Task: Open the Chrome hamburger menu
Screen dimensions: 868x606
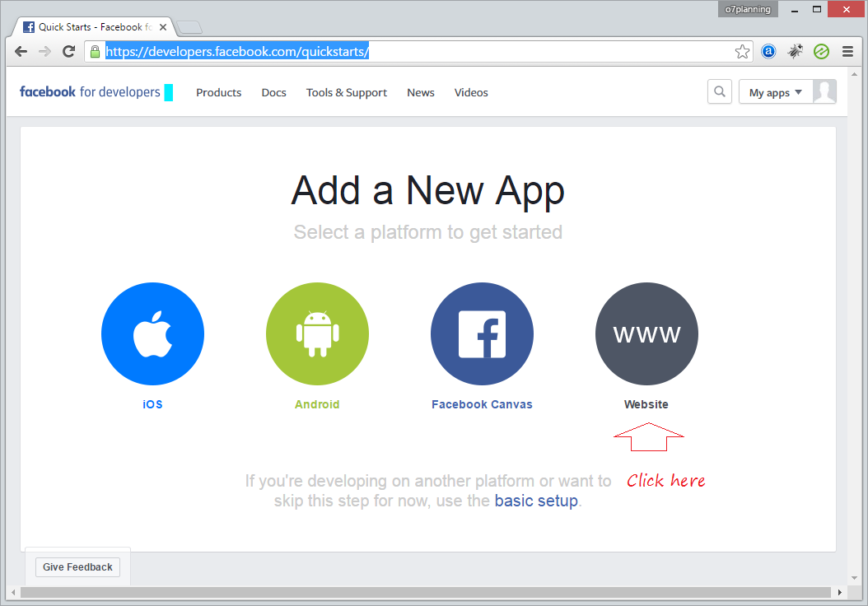Action: coord(847,52)
